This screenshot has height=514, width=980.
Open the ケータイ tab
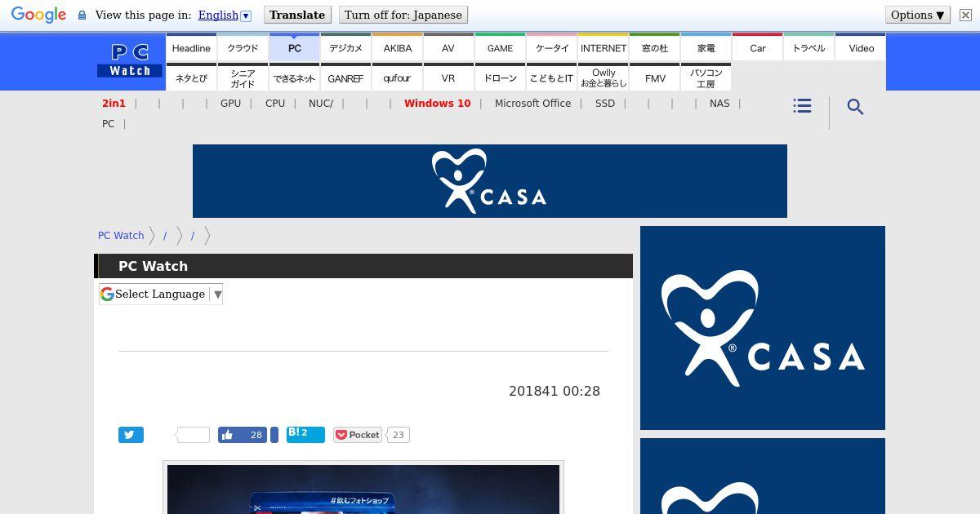[x=551, y=47]
